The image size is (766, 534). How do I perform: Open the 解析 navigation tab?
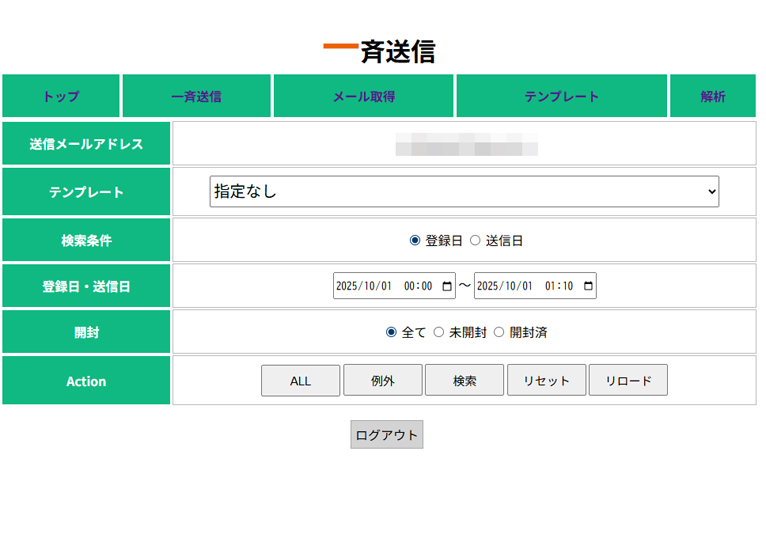tap(713, 97)
